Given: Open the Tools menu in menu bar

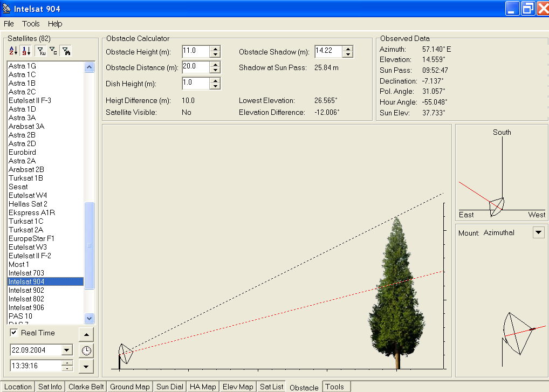Looking at the screenshot, I should 31,24.
